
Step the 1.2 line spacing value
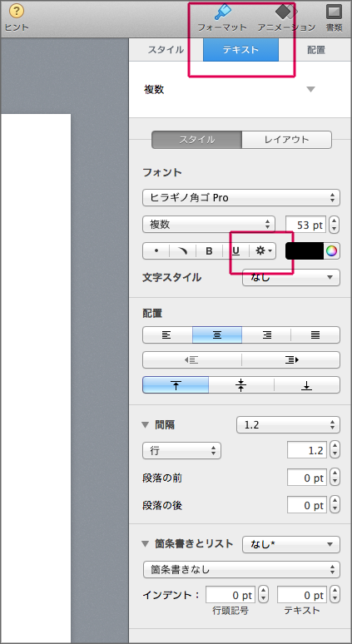tap(335, 450)
